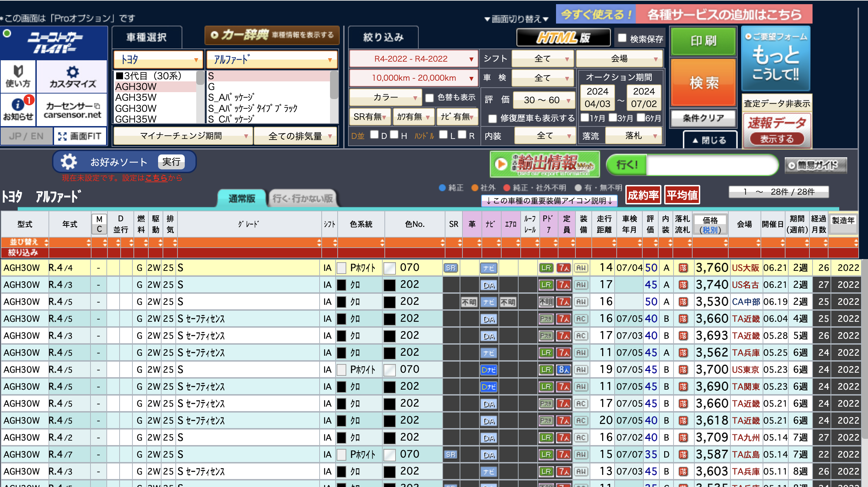Open the 10,000km - 20,000km mileage dropdown

pos(414,78)
